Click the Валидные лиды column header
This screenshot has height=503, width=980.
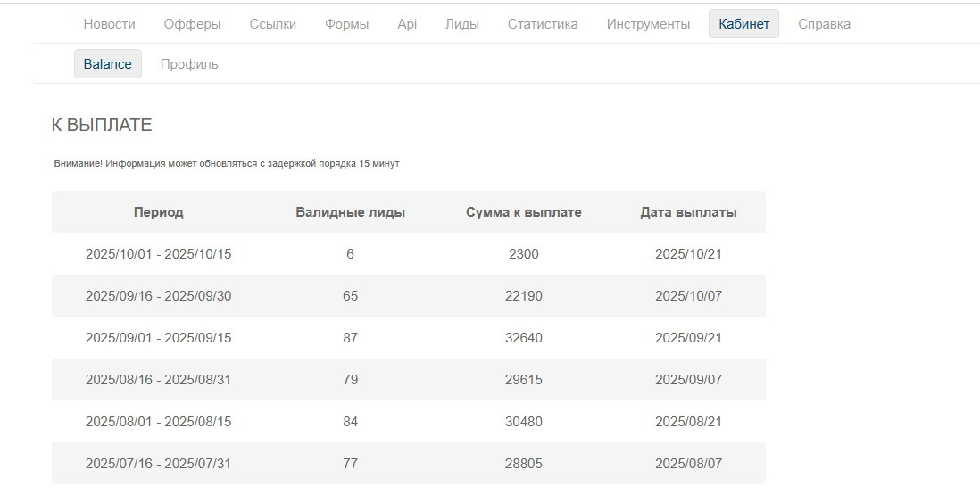coord(350,212)
